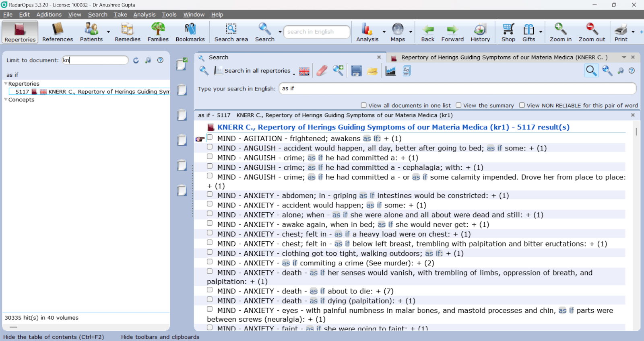Zoom out the document view
Screen dimensions: 644x341
[x=592, y=32]
